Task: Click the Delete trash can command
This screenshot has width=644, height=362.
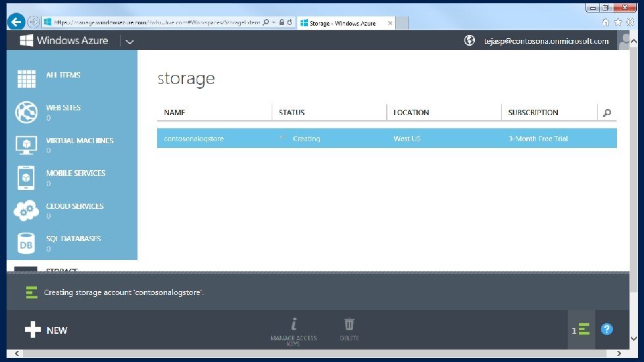Action: (349, 330)
